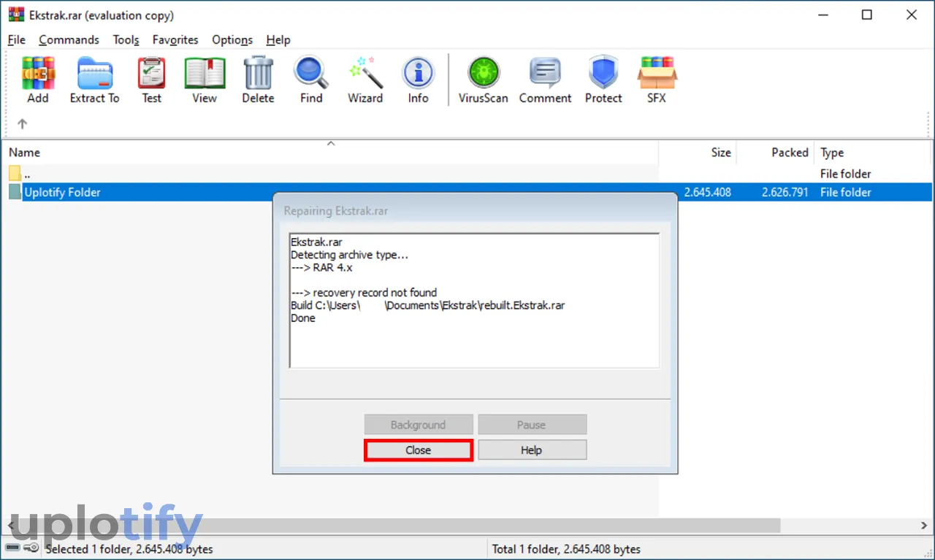Click the disabled Pause button

(x=532, y=424)
